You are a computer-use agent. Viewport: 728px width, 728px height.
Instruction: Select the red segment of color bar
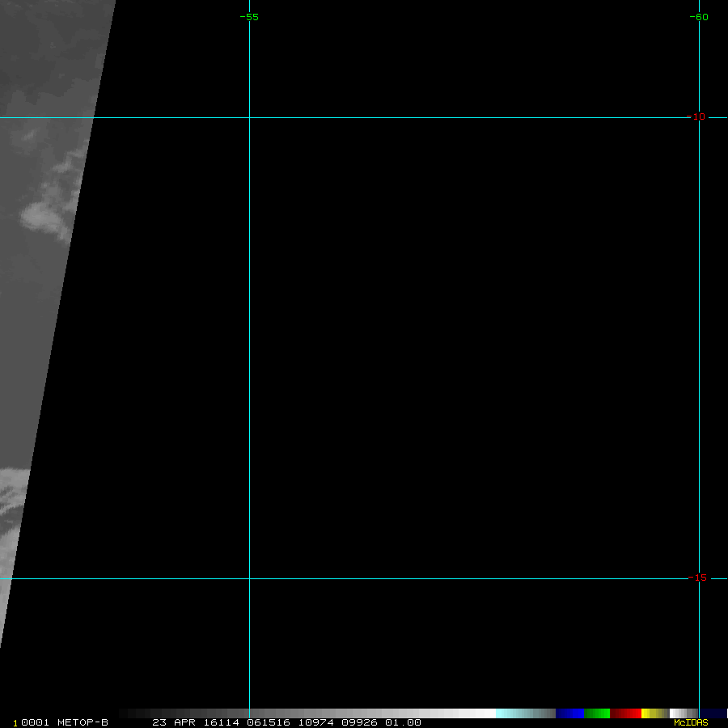(626, 713)
